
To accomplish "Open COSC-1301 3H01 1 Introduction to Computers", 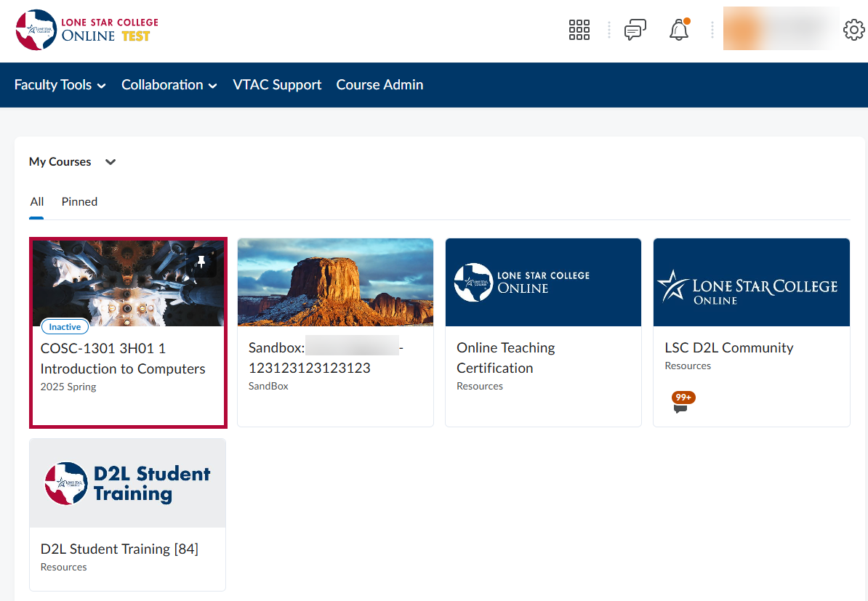I will point(123,358).
